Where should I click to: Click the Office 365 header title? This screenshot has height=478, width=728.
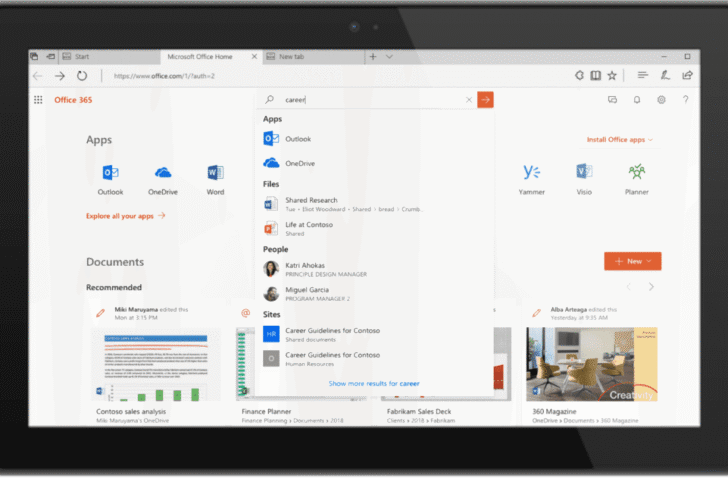coord(73,100)
